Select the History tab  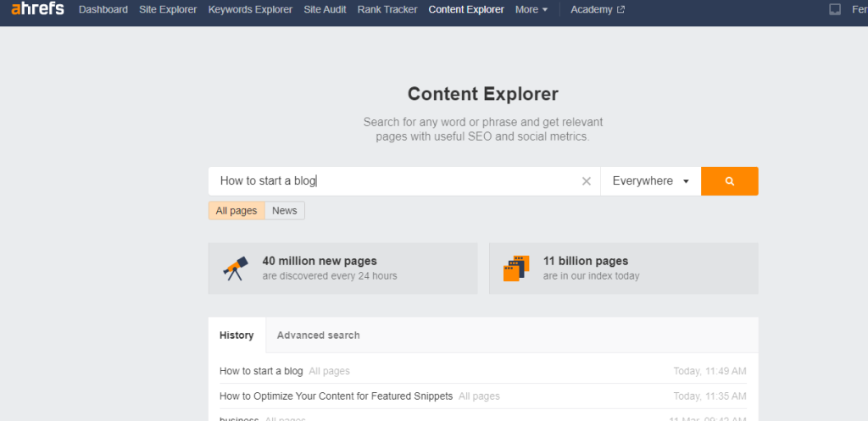coord(236,335)
